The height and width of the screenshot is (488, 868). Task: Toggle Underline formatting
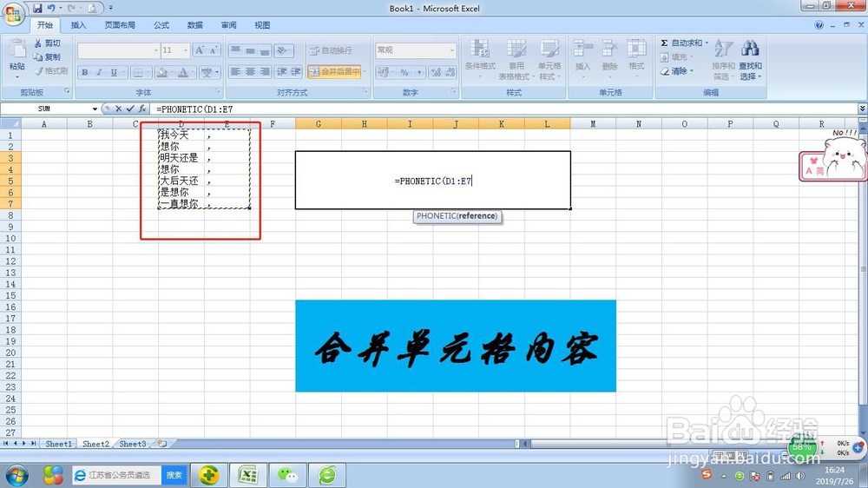114,72
